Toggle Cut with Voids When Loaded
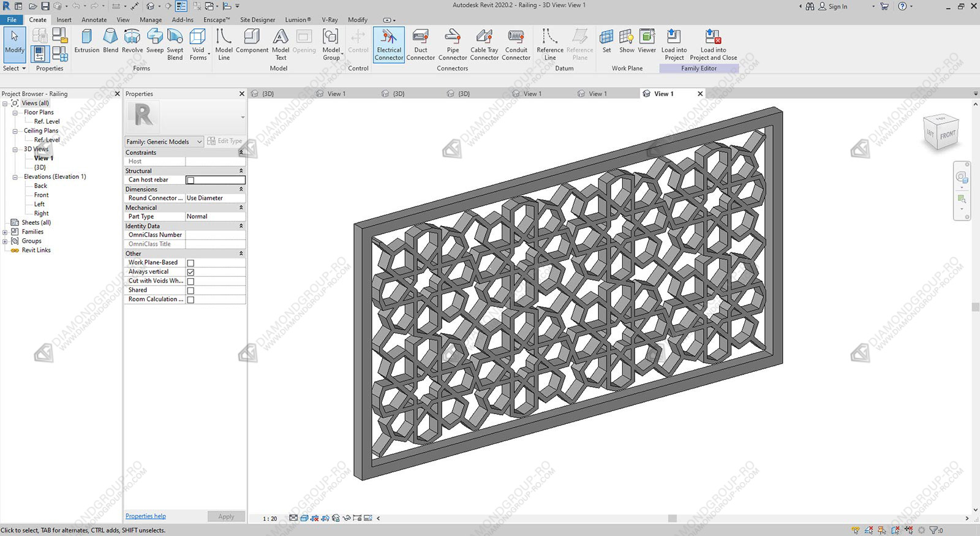Image resolution: width=980 pixels, height=536 pixels. coord(190,281)
